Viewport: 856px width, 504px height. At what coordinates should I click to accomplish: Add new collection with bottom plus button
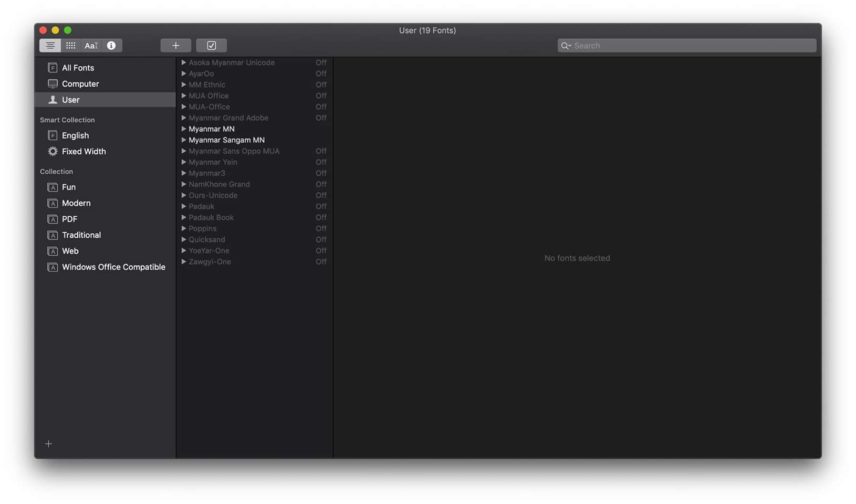[x=48, y=444]
